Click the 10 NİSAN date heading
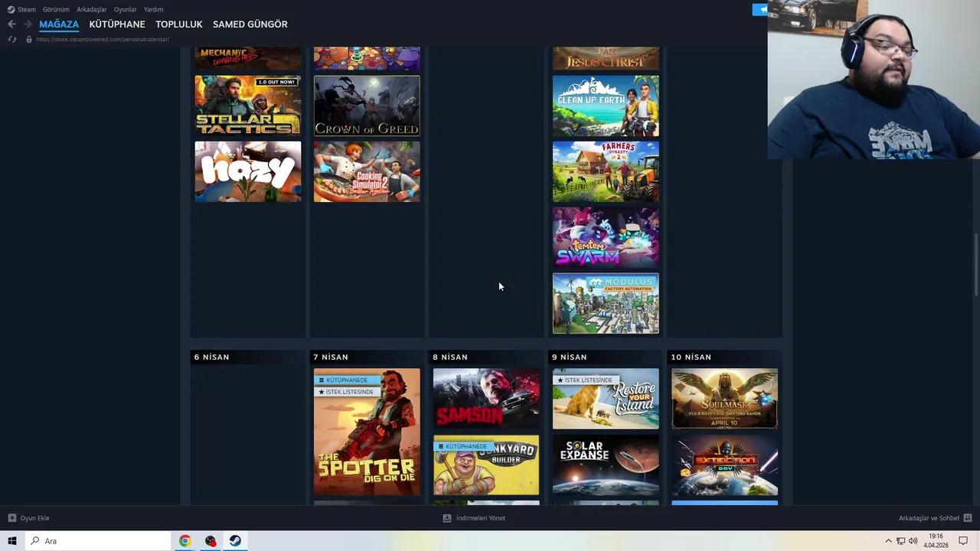 691,357
